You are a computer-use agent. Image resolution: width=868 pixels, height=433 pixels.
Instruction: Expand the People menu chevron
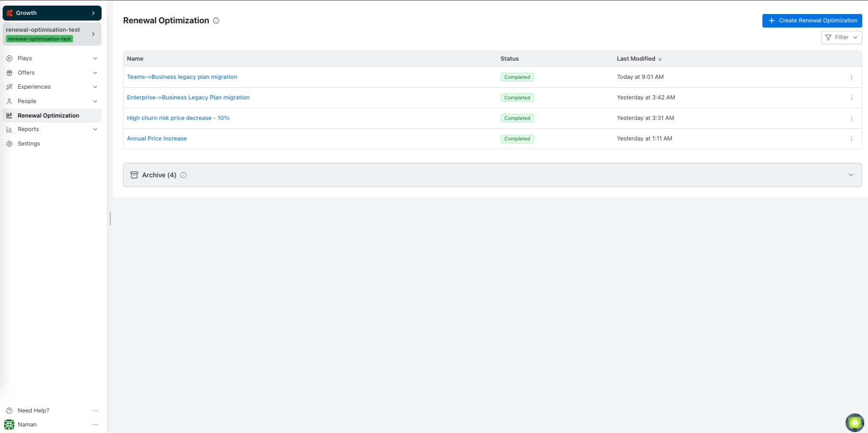(x=95, y=101)
